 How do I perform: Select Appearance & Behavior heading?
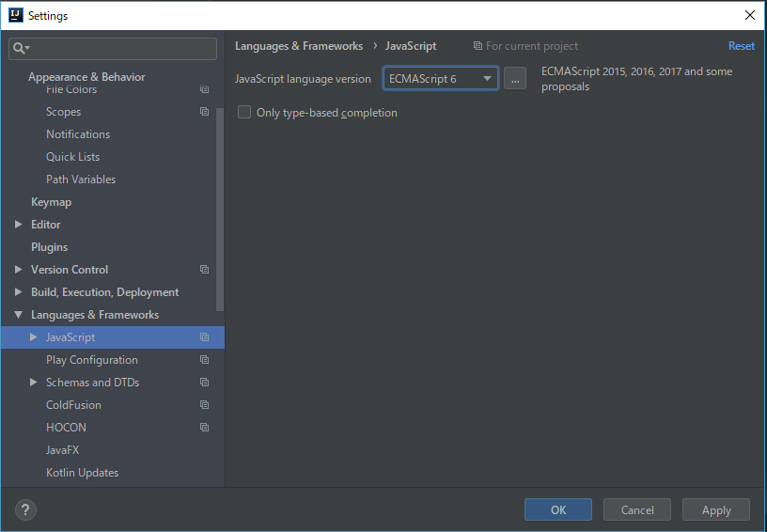pos(86,77)
